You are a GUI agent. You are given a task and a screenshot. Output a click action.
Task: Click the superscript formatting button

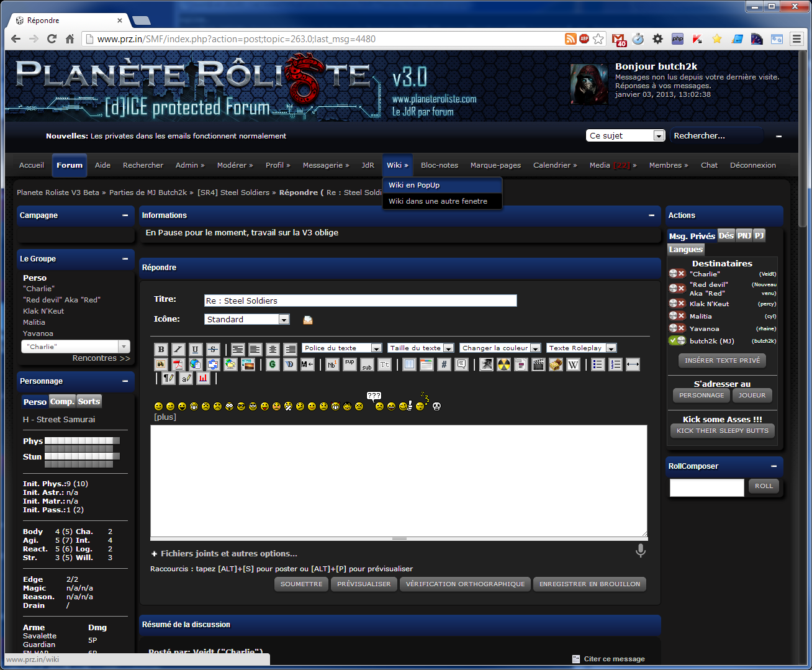pos(350,364)
